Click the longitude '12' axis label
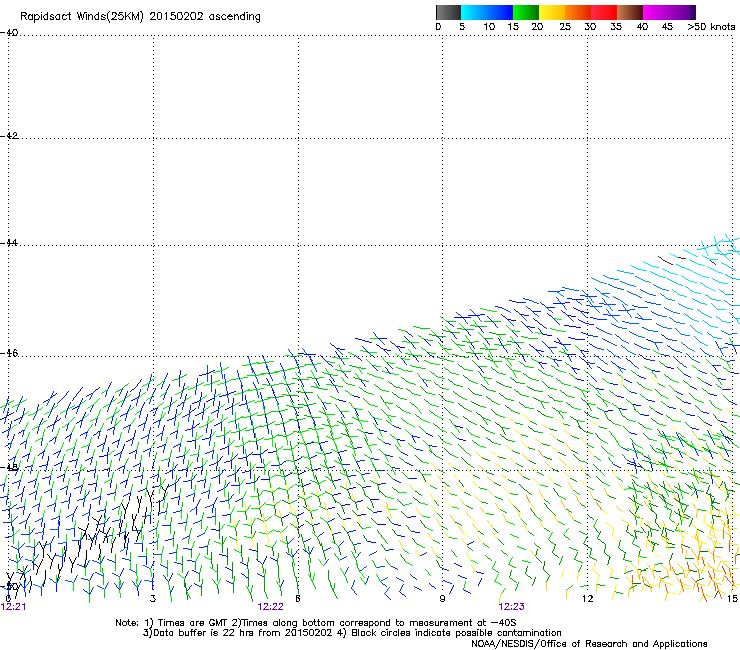This screenshot has width=740, height=650. pyautogui.click(x=587, y=599)
